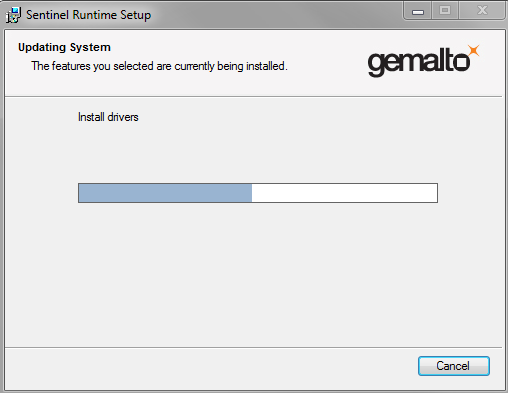
Task: Click the letter o in gemalto logo
Action: click(462, 62)
